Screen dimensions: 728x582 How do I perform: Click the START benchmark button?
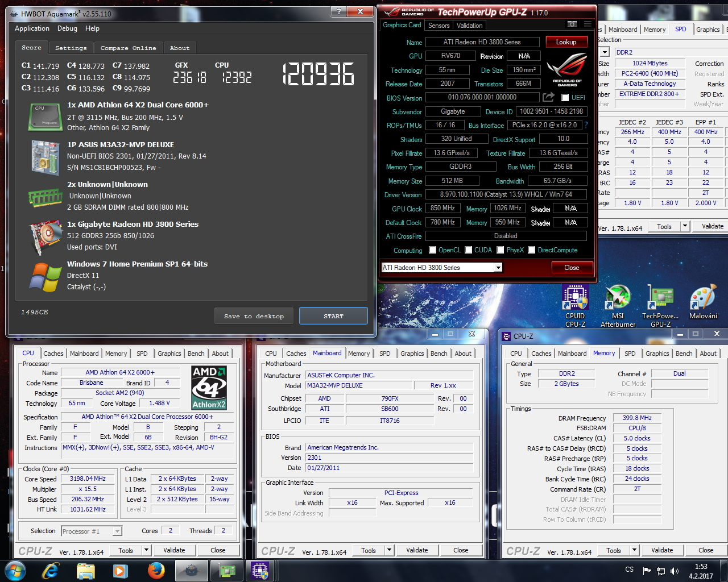(x=333, y=316)
